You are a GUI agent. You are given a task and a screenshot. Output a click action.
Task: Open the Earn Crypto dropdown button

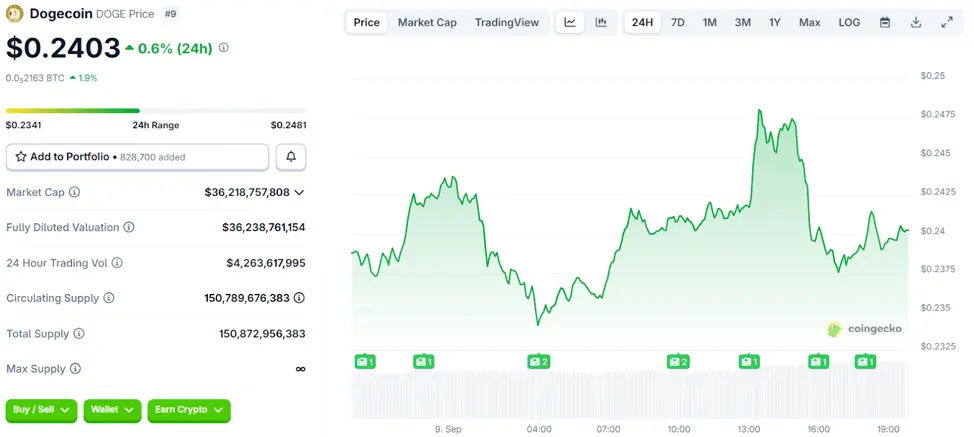(189, 410)
